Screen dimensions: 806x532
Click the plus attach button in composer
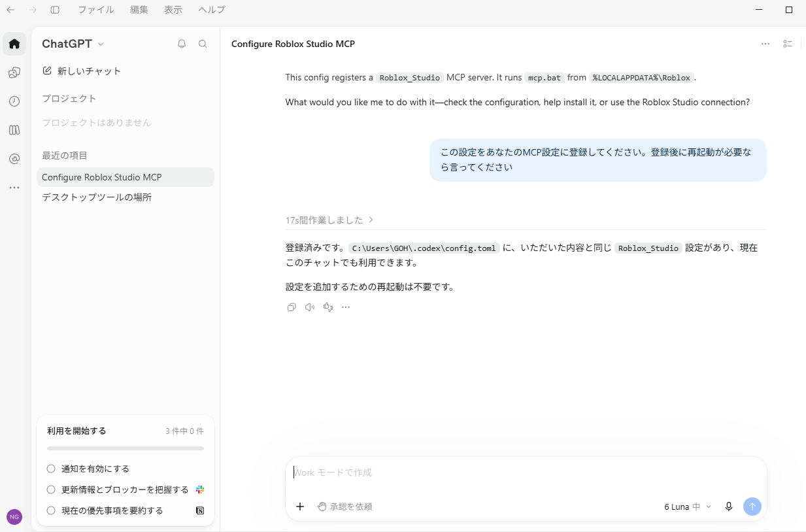(x=300, y=507)
